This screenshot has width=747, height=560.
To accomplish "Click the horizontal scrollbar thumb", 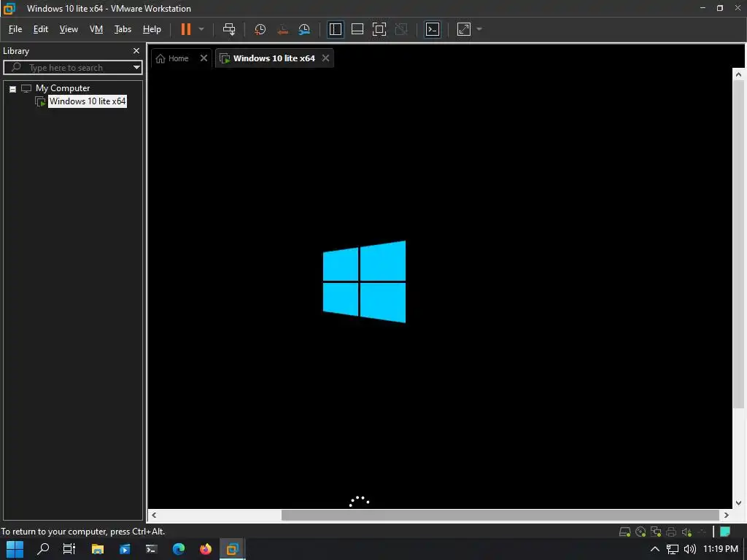I will click(500, 516).
